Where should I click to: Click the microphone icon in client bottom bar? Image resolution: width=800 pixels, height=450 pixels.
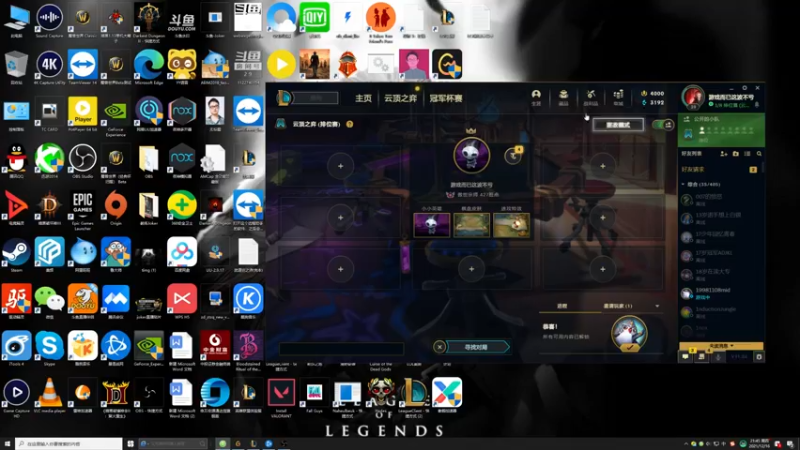[x=718, y=357]
